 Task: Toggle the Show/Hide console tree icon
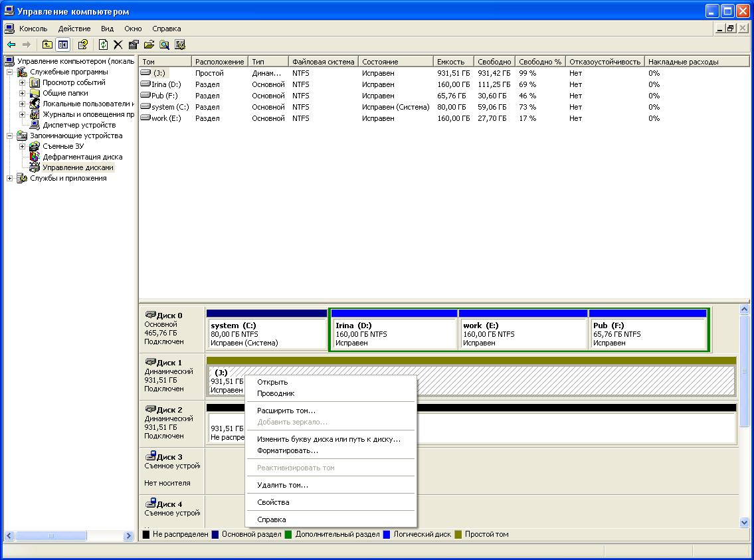[63, 45]
